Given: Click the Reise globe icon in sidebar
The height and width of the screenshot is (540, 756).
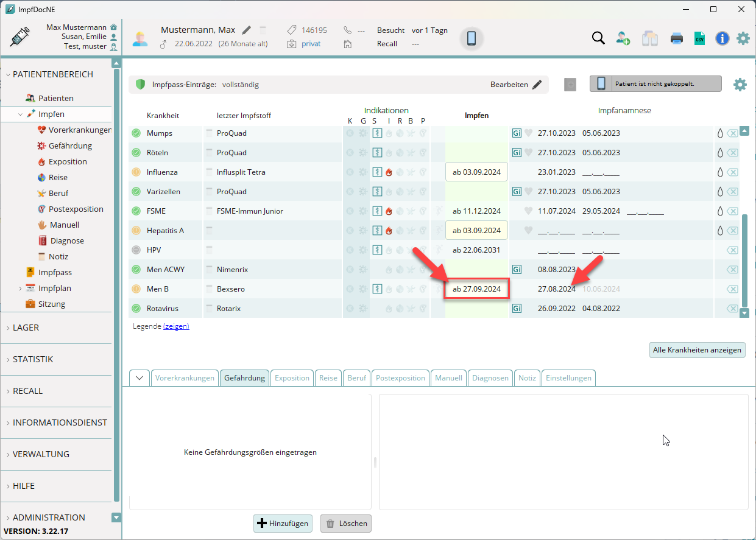Looking at the screenshot, I should pos(41,177).
